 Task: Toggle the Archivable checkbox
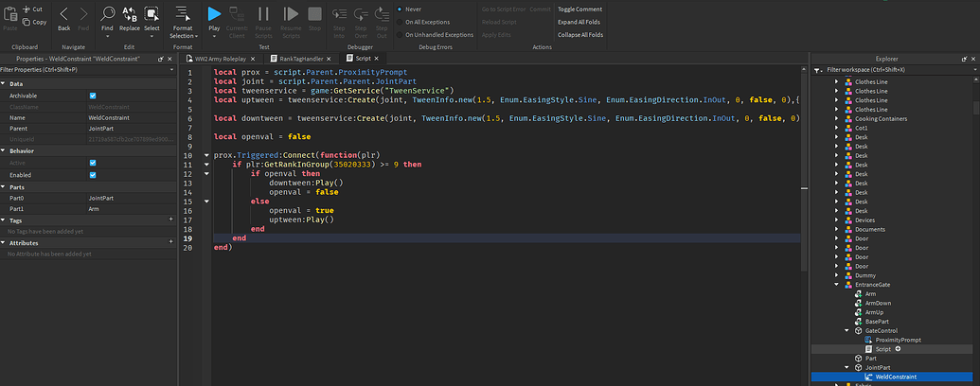(x=93, y=96)
